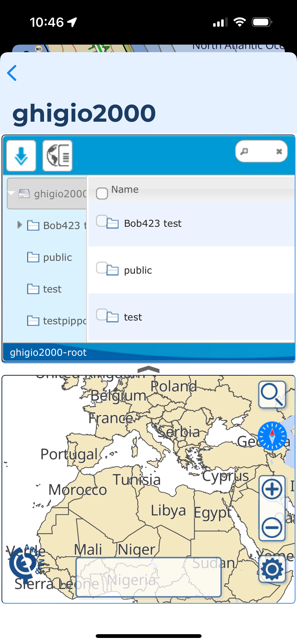Viewport: 297px width, 644px height.
Task: Open the public folder in tree sidebar
Action: 57,257
